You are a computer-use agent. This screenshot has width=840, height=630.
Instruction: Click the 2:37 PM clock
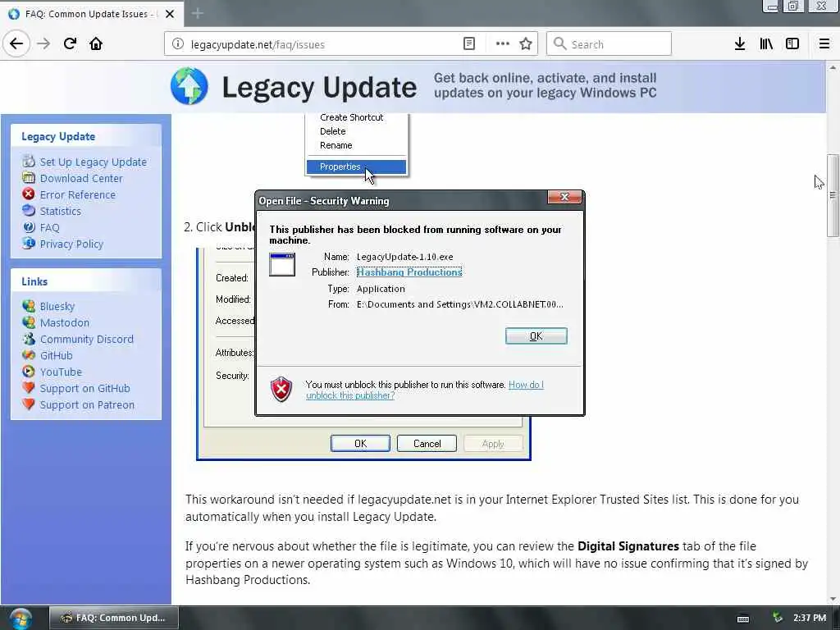(810, 619)
